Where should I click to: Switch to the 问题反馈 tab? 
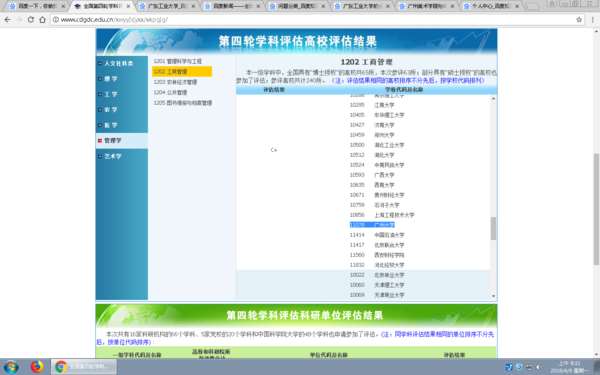[x=297, y=6]
